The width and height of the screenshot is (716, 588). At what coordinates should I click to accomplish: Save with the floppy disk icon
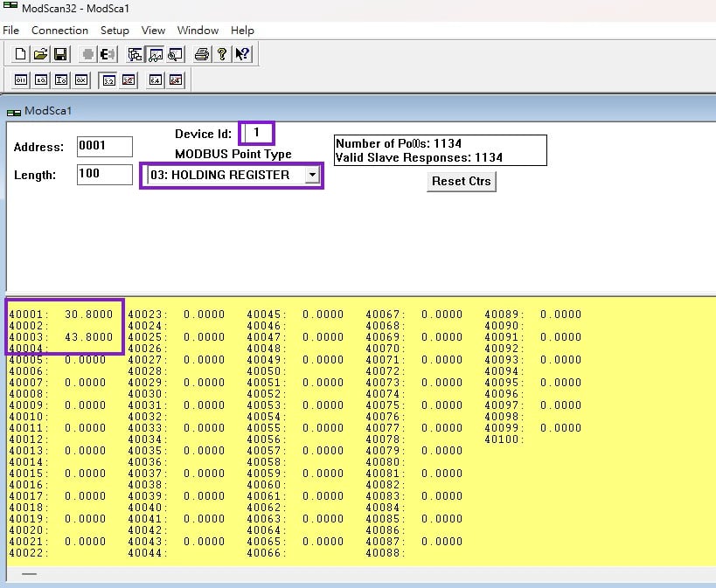click(x=60, y=54)
